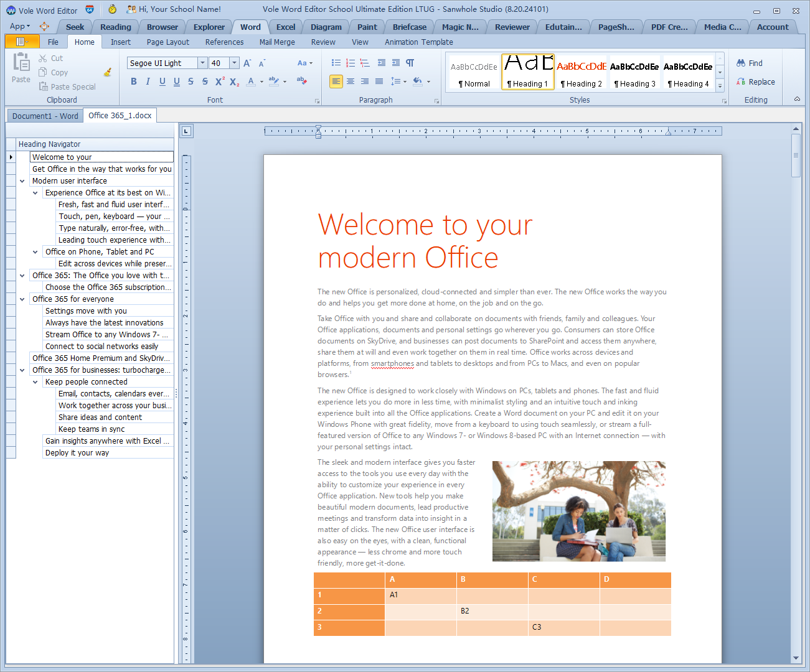The height and width of the screenshot is (672, 810).
Task: Toggle italic formatting
Action: click(x=148, y=82)
